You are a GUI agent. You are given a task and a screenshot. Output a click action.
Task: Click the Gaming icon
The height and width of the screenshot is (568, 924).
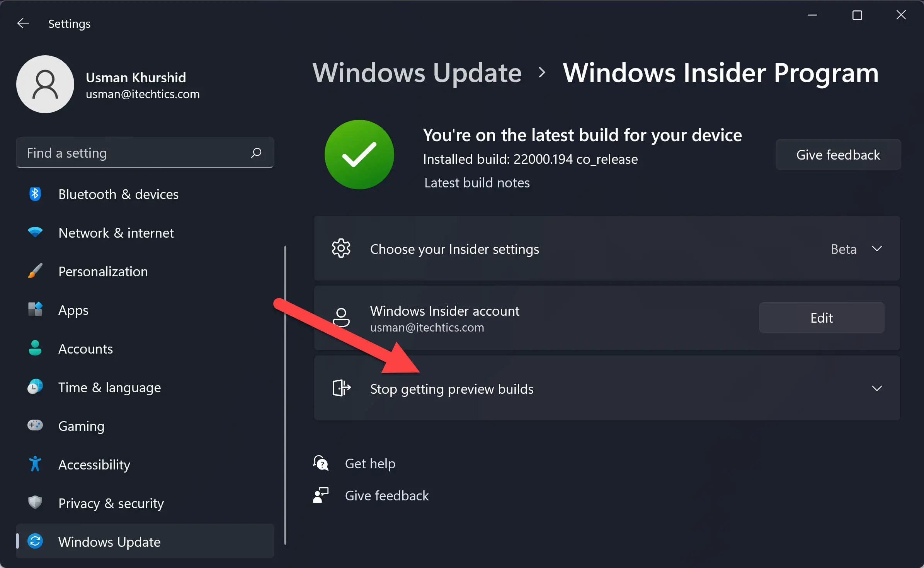(x=34, y=425)
